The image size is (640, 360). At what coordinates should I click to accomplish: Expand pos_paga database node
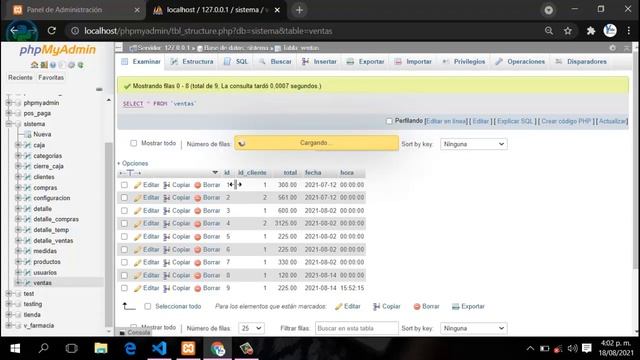coord(9,113)
